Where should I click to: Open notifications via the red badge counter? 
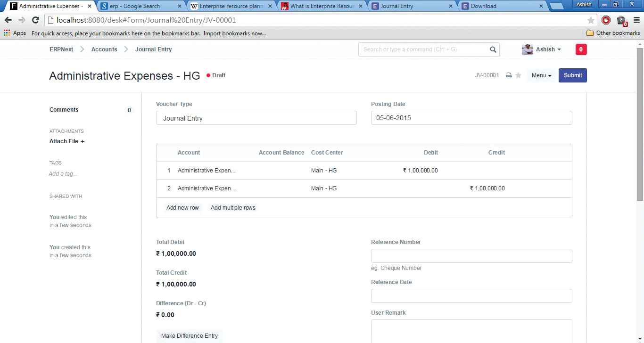click(x=581, y=49)
